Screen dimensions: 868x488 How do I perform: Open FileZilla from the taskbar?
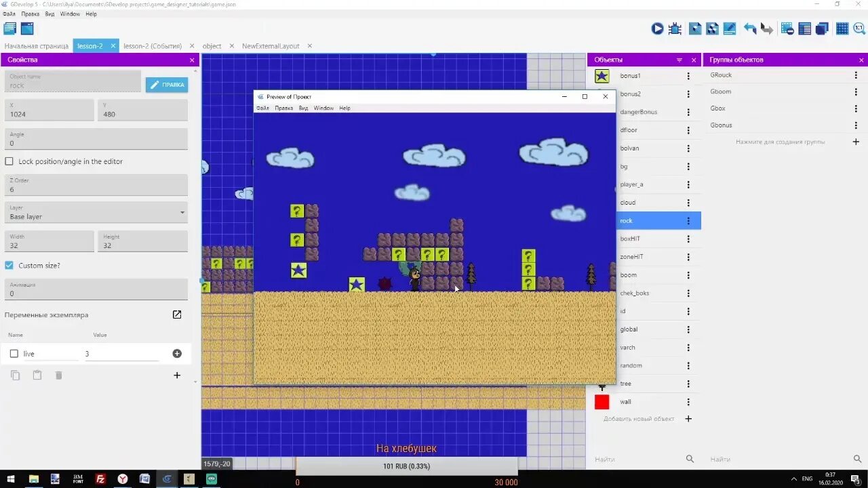coord(100,479)
